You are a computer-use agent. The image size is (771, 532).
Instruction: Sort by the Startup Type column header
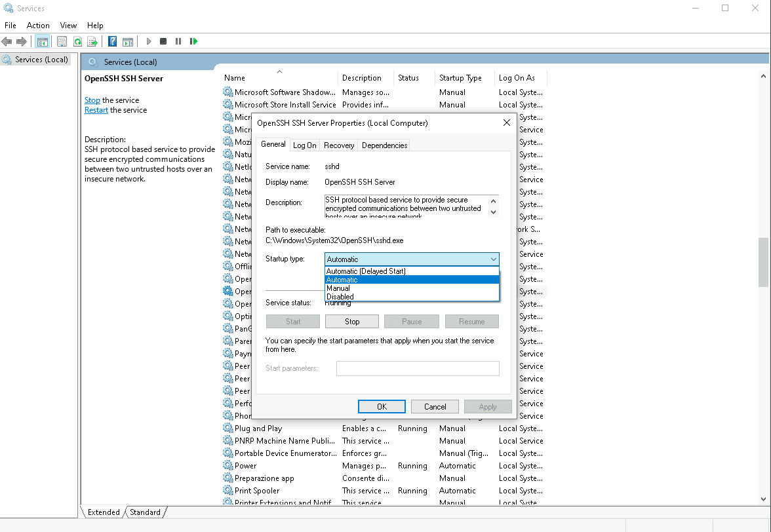pos(465,77)
